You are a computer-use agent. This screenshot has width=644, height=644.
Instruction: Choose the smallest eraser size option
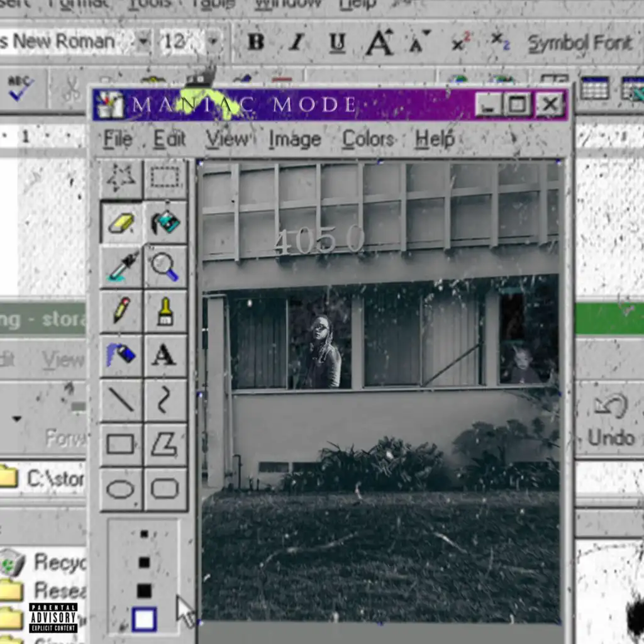click(x=144, y=534)
